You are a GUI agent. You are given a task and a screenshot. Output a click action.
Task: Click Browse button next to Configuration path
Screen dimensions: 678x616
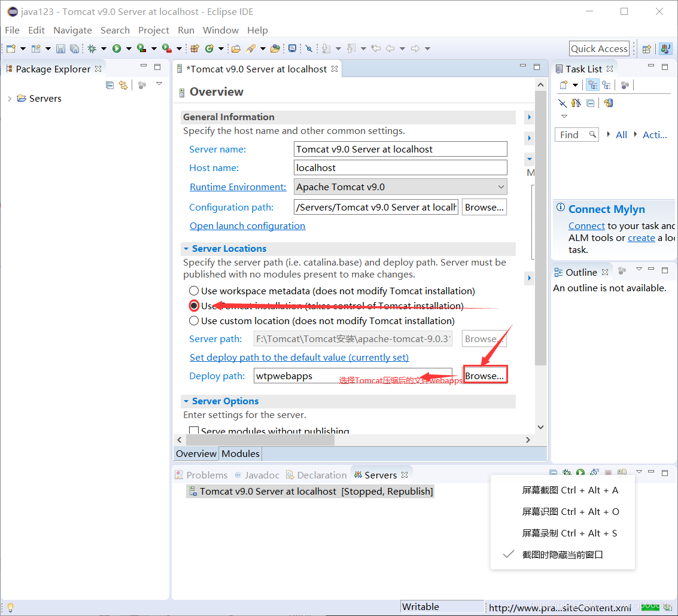(484, 207)
